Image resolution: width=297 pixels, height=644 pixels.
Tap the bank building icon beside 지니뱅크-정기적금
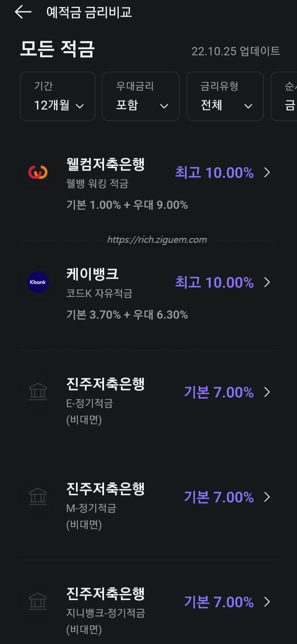[38, 602]
